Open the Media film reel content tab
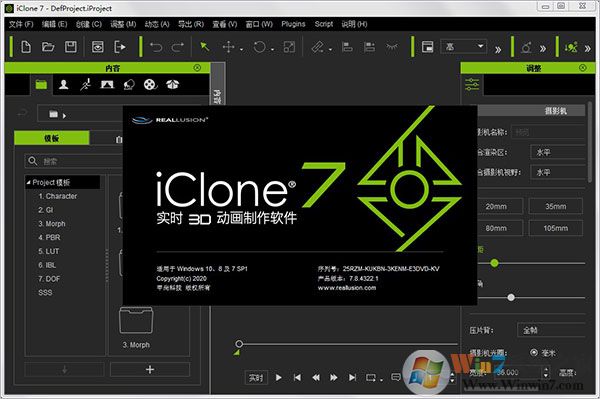Image resolution: width=600 pixels, height=399 pixels. (150, 85)
